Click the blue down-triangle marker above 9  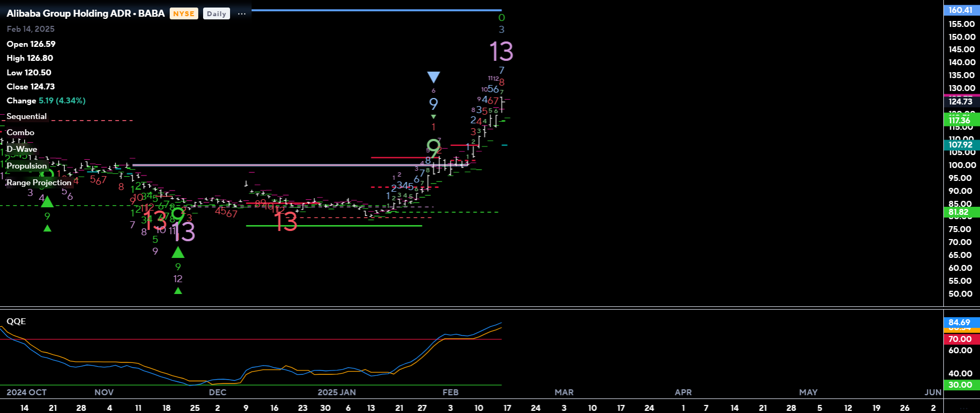433,77
